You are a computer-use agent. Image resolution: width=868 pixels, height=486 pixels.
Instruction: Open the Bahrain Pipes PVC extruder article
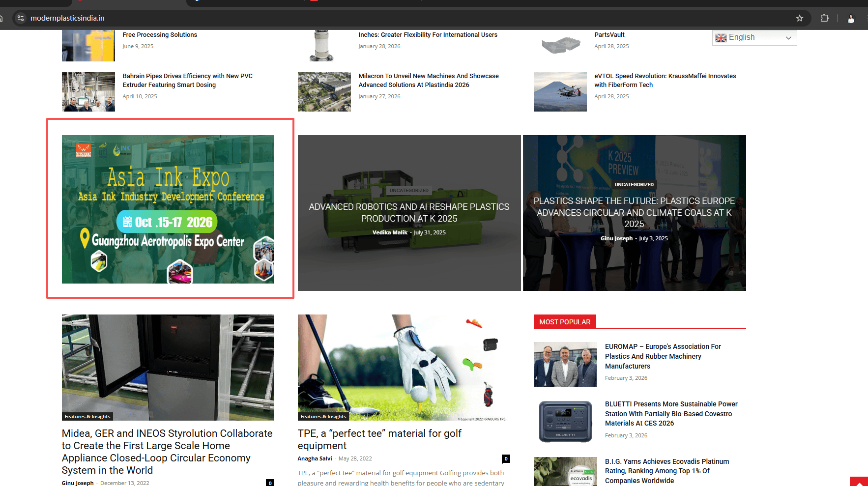pyautogui.click(x=187, y=80)
